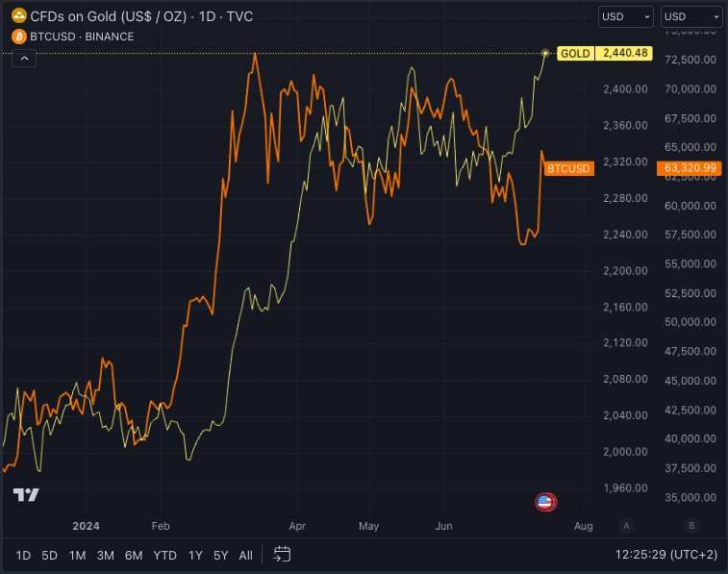Viewport: 728px width, 574px height.
Task: Click the 2,000.00 gold axis label
Action: pos(625,452)
